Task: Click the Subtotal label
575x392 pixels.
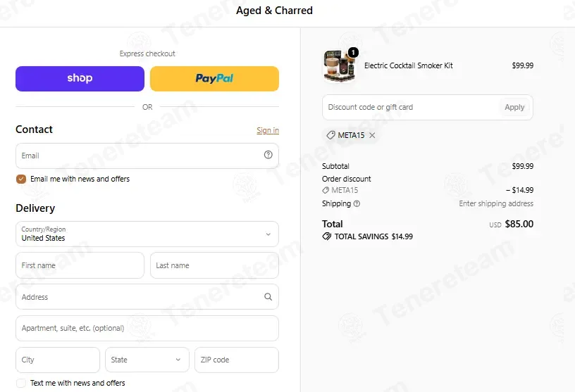Action: [x=335, y=166]
